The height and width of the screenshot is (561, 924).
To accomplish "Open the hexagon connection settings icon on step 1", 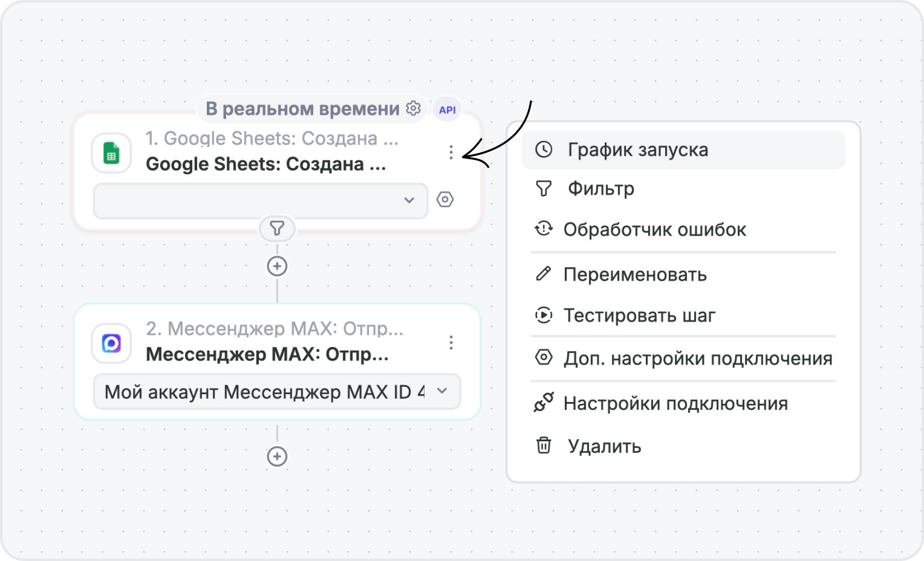I will point(445,199).
